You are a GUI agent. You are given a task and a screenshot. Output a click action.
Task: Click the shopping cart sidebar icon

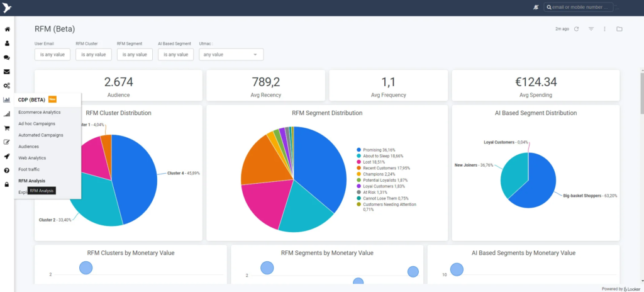[7, 128]
